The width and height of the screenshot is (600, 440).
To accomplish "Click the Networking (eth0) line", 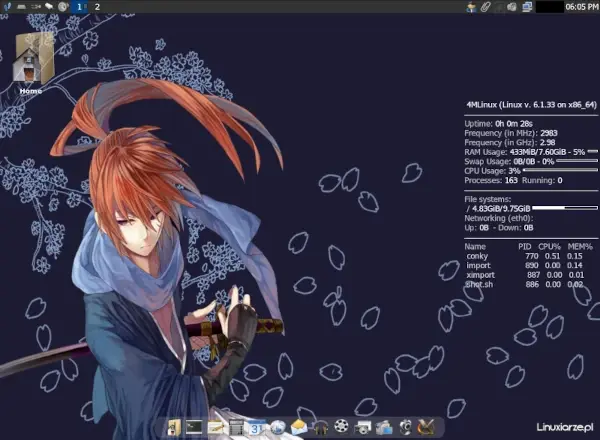I will (499, 218).
